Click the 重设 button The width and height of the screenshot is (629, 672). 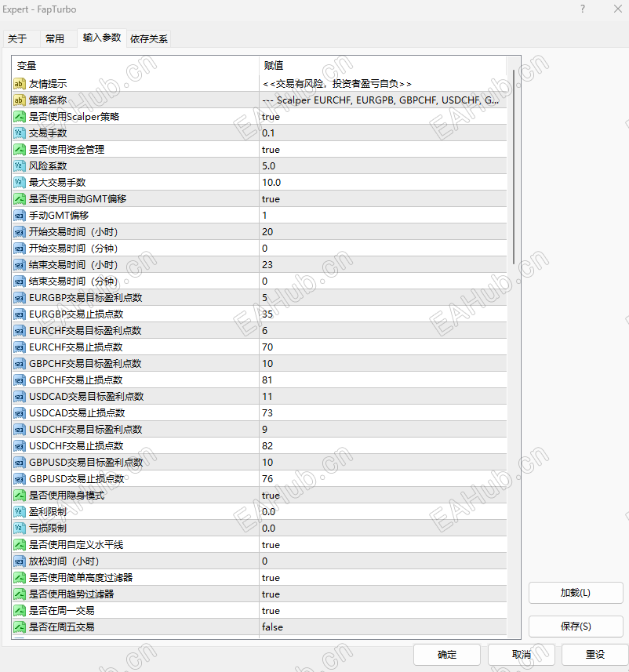595,655
